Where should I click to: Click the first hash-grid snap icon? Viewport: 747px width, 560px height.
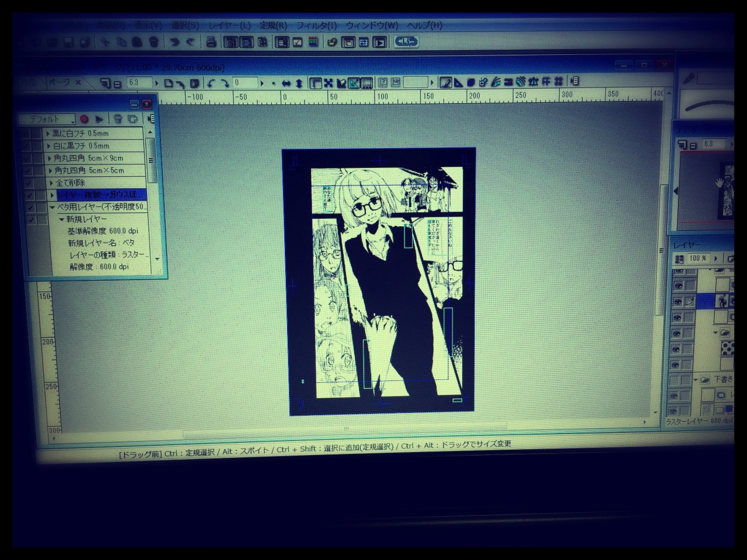(x=546, y=81)
